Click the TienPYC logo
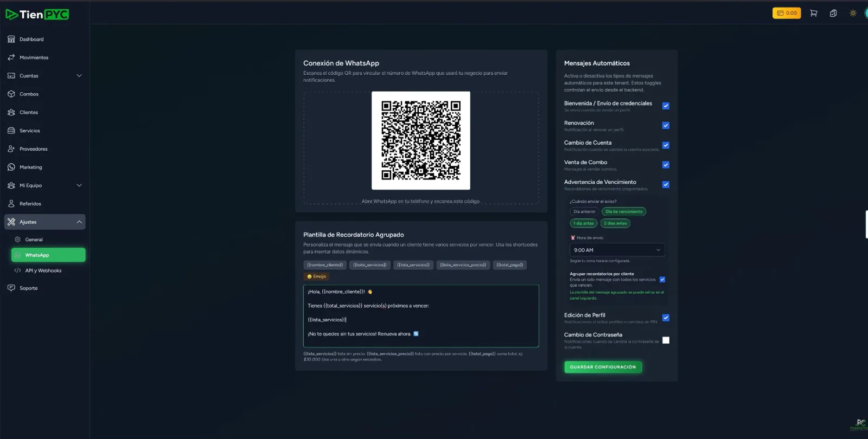 37,15
